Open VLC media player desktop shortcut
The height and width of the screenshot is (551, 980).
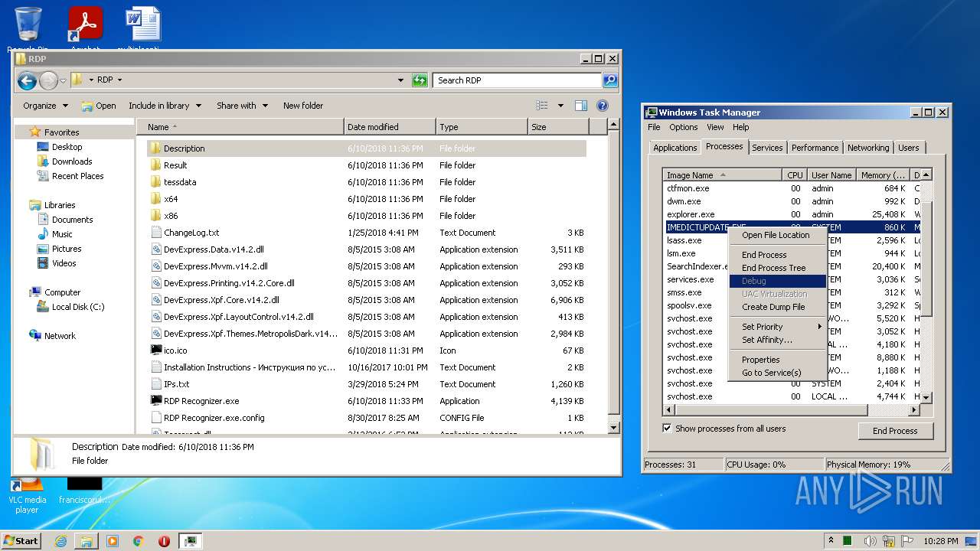click(28, 494)
